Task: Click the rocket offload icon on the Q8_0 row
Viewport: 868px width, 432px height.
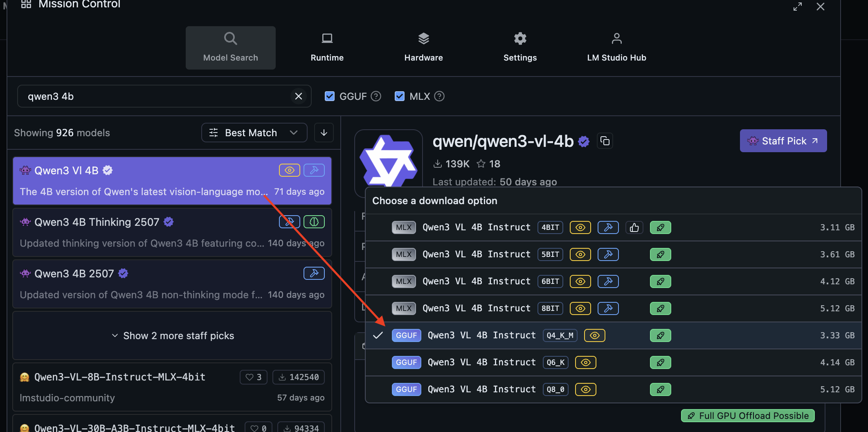Action: [660, 389]
